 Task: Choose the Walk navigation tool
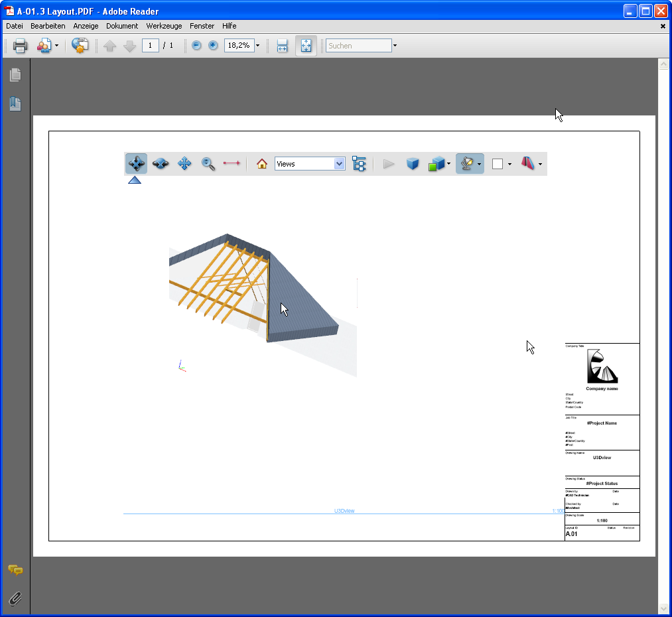(232, 163)
